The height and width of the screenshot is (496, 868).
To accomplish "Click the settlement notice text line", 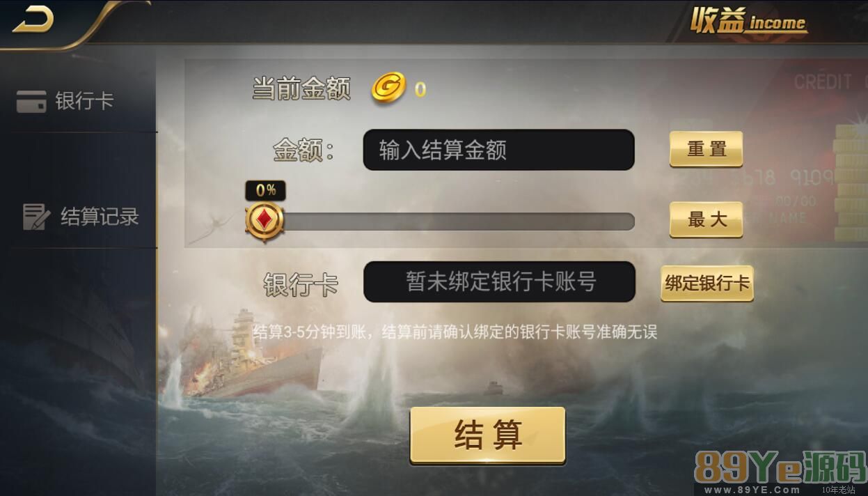I will [455, 332].
